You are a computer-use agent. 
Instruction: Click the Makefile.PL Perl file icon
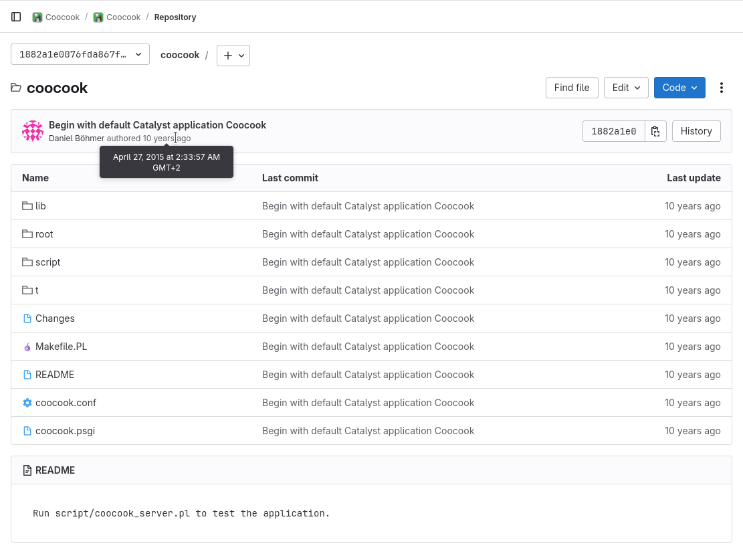pyautogui.click(x=27, y=347)
